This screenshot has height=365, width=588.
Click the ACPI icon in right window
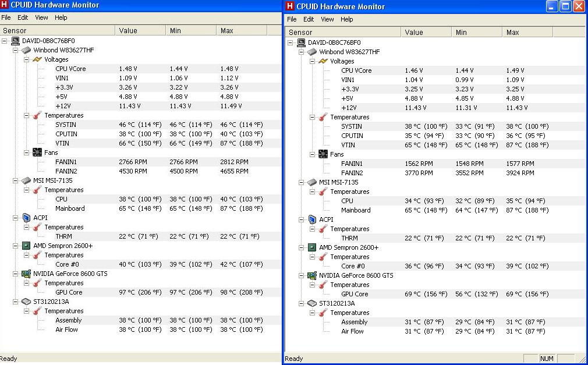(312, 219)
